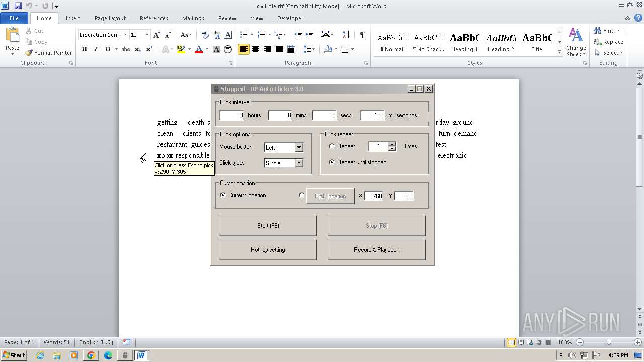
Task: Expand the Change Case menu
Action: 186,35
